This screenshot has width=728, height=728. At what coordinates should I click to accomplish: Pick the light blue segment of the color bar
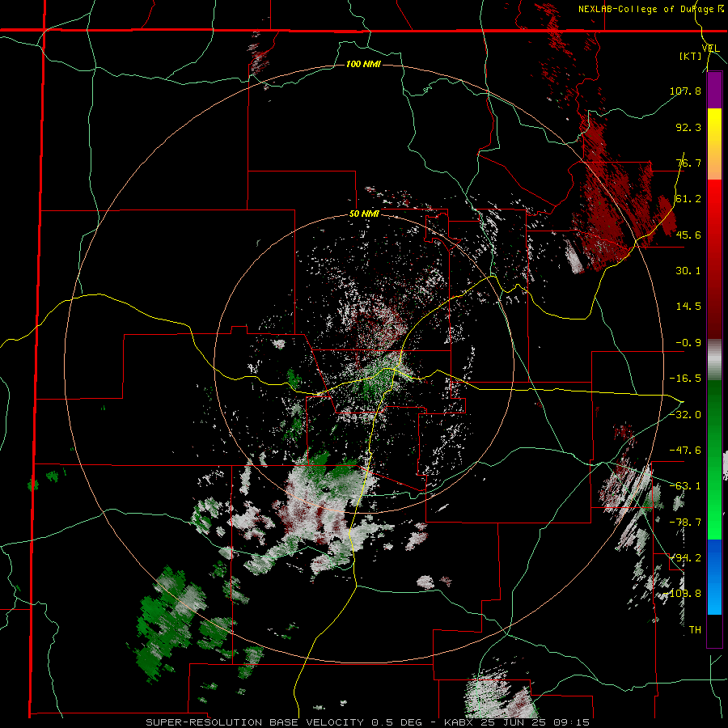pos(714,595)
